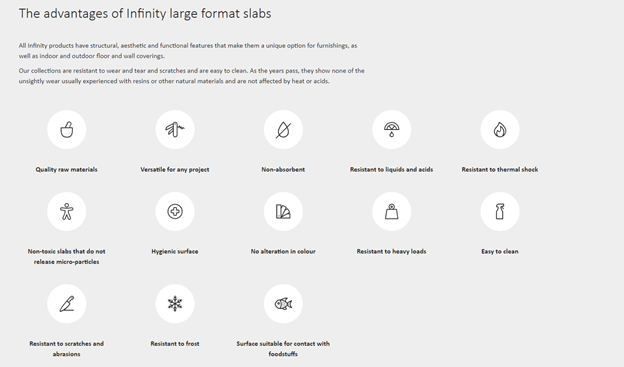The image size is (624, 367).
Task: Select the weight Resistant to heavy loads icon
Action: [392, 211]
